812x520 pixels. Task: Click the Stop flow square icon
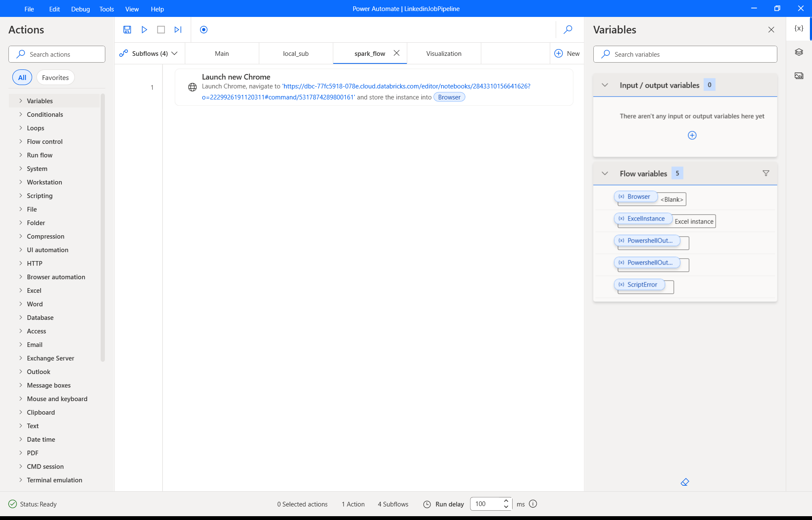click(161, 30)
